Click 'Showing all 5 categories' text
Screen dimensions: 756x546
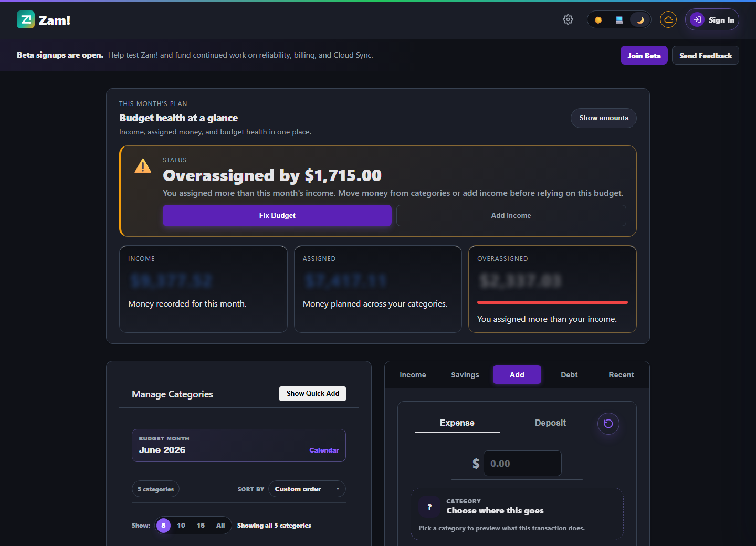tap(274, 526)
